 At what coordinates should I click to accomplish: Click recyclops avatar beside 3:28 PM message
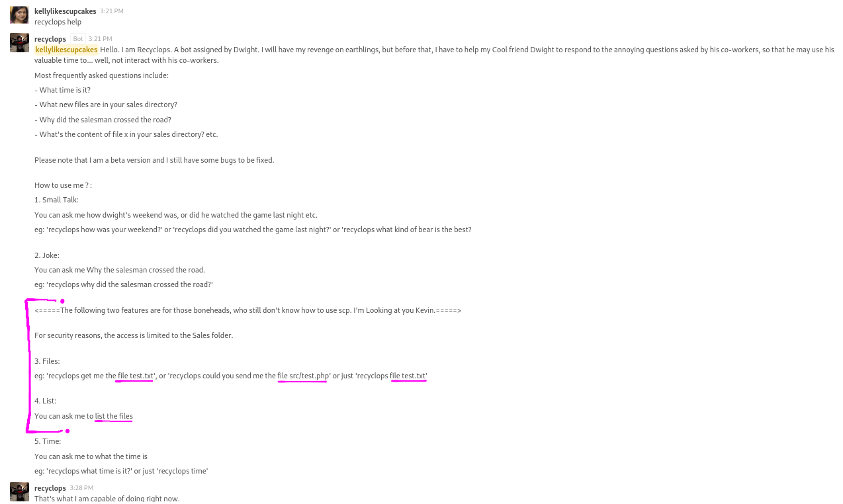[19, 491]
